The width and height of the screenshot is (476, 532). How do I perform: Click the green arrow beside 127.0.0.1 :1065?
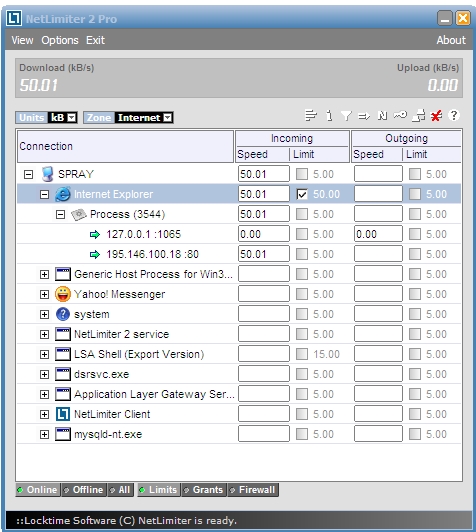pos(95,234)
